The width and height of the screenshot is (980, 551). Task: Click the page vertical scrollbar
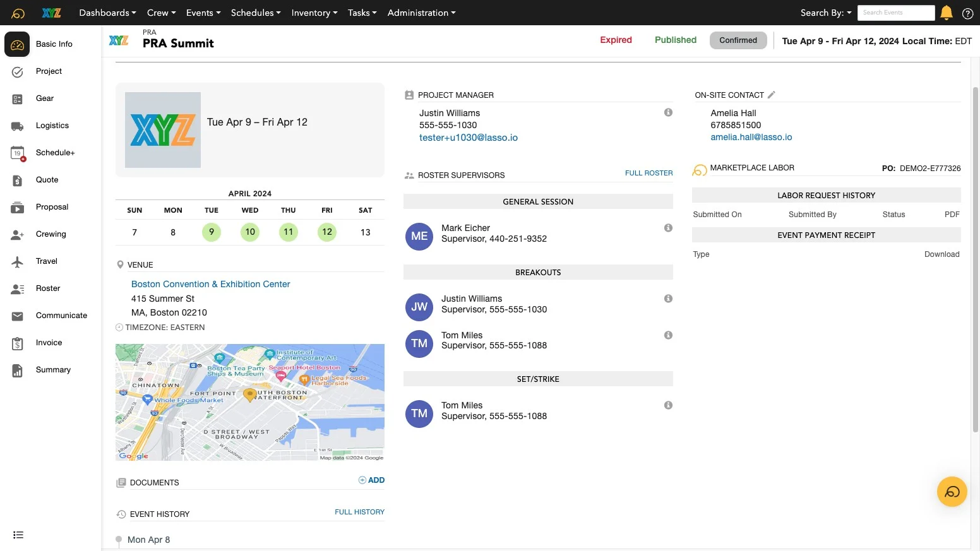(x=975, y=259)
